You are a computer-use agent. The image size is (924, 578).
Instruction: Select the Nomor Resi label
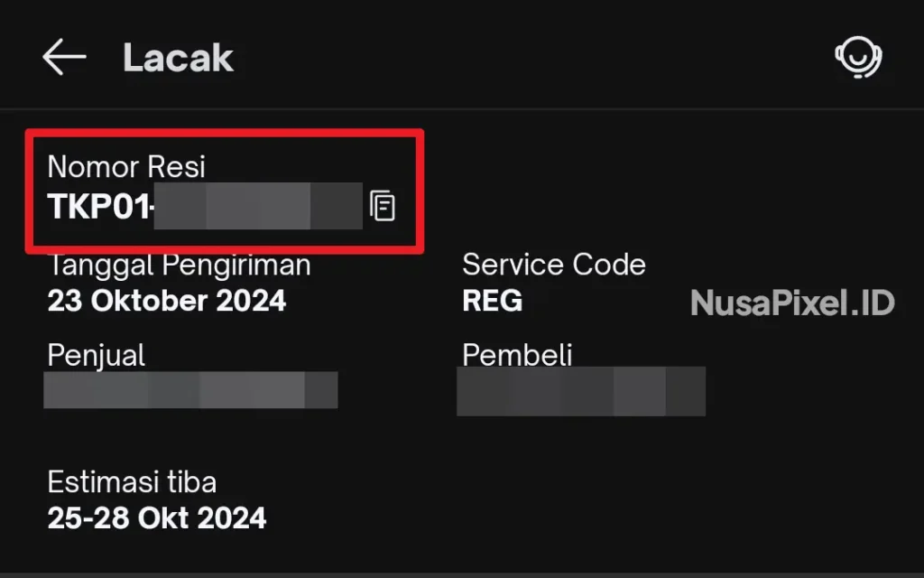(x=126, y=167)
